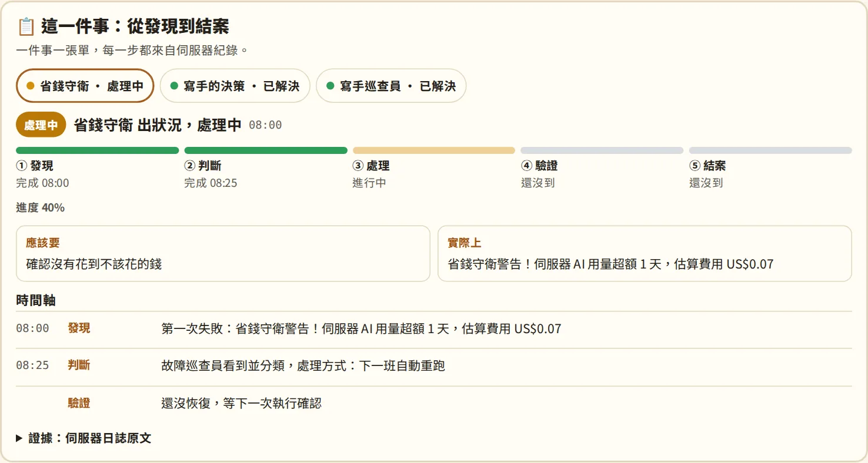Click the 08:00 timestamp in timeline
Screen dimensions: 868x463
[32, 328]
